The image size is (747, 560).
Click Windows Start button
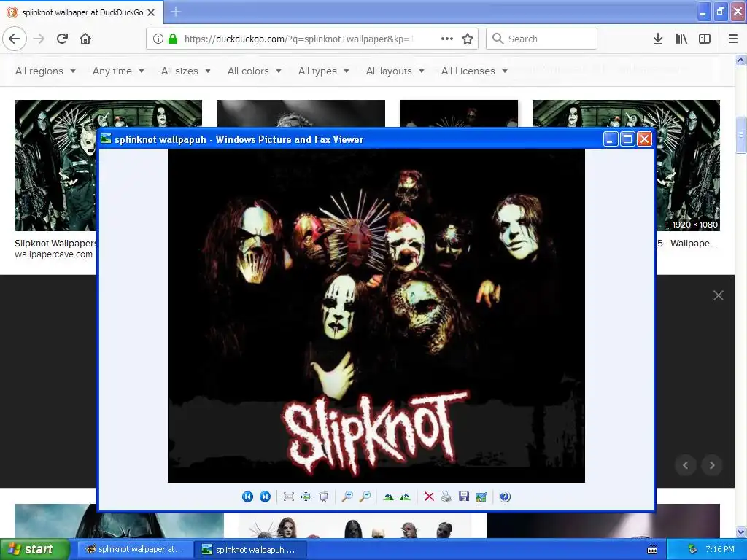click(x=34, y=549)
